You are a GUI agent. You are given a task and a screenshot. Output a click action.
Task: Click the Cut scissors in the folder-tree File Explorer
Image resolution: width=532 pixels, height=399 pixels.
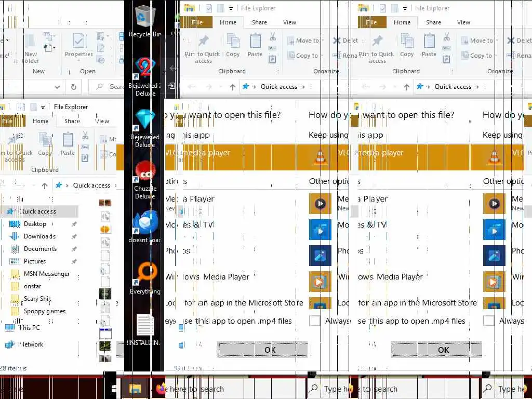85,136
